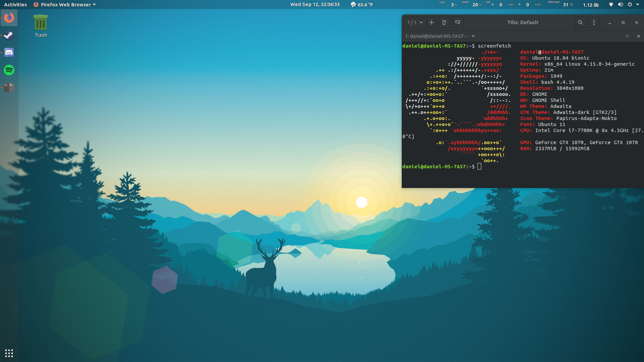Click the RAM: 2337MiB / 15992MiB line
The width and height of the screenshot is (644, 362).
(x=555, y=148)
